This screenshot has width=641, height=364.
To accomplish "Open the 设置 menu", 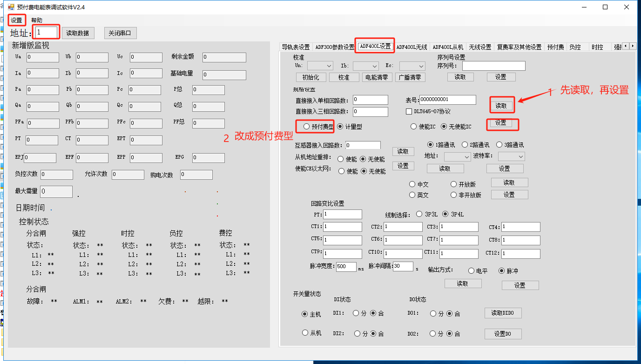I will (x=16, y=20).
